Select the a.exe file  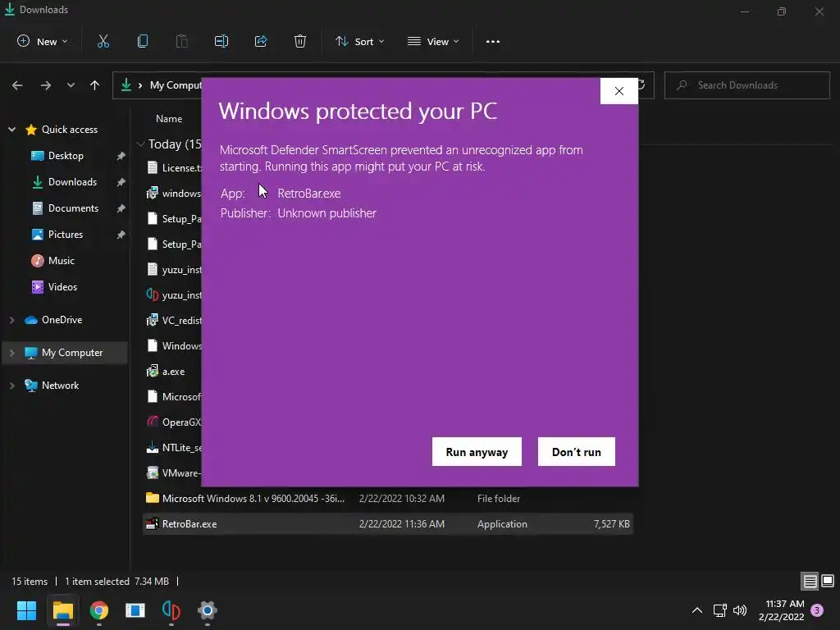tap(174, 372)
